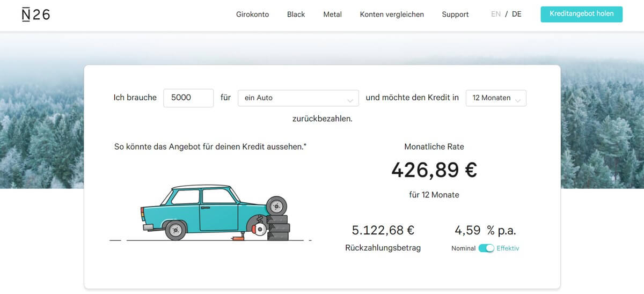Switch language to EN
This screenshot has height=294, width=644.
coord(495,14)
